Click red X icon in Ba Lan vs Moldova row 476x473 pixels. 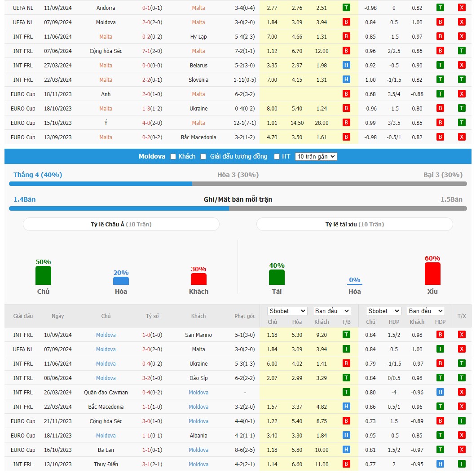(462, 450)
